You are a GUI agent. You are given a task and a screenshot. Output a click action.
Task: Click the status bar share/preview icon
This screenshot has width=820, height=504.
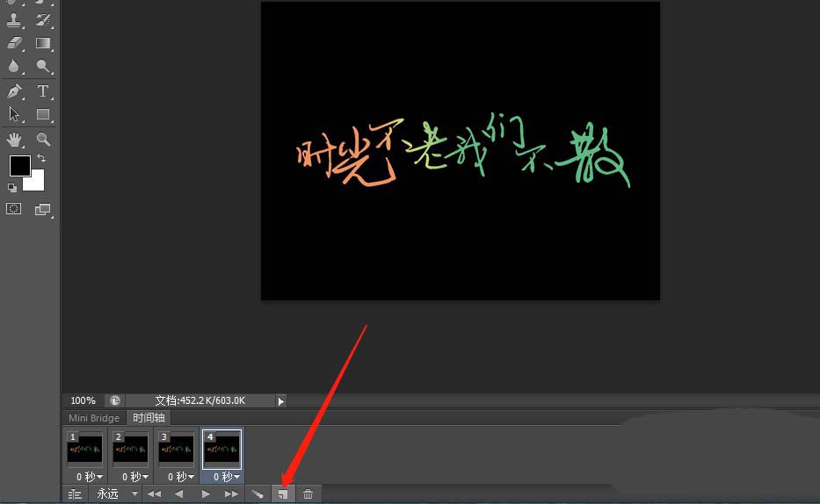(x=115, y=400)
